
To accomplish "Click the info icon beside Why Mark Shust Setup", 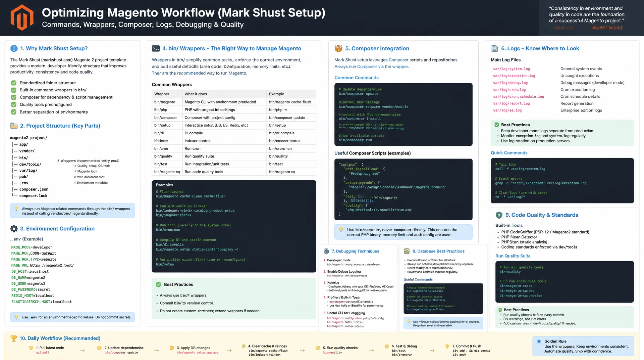I will (x=14, y=48).
